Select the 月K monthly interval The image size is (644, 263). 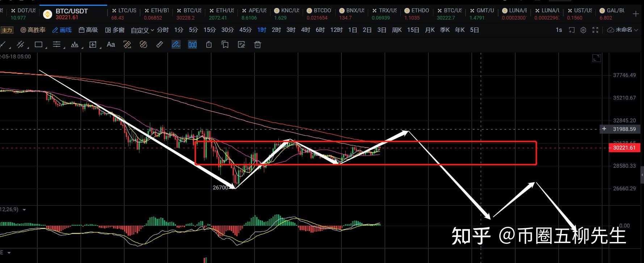coord(430,30)
